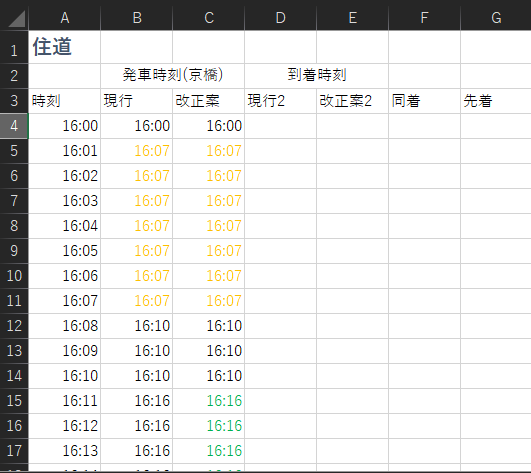Click the select-all corner triangle
The height and width of the screenshot is (473, 531).
16,19
